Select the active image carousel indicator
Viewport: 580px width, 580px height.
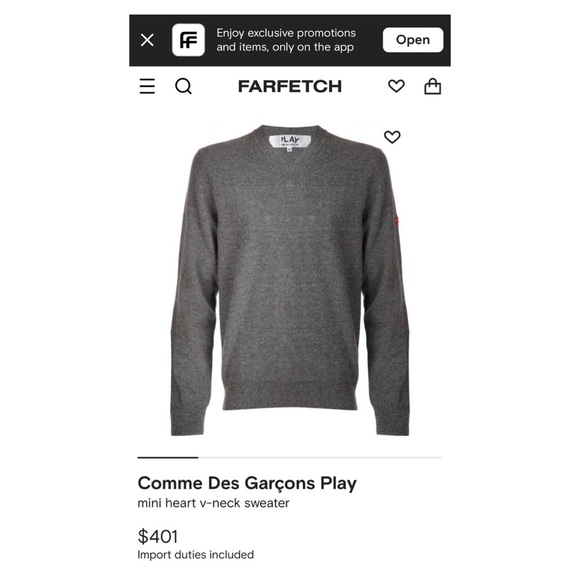click(168, 458)
